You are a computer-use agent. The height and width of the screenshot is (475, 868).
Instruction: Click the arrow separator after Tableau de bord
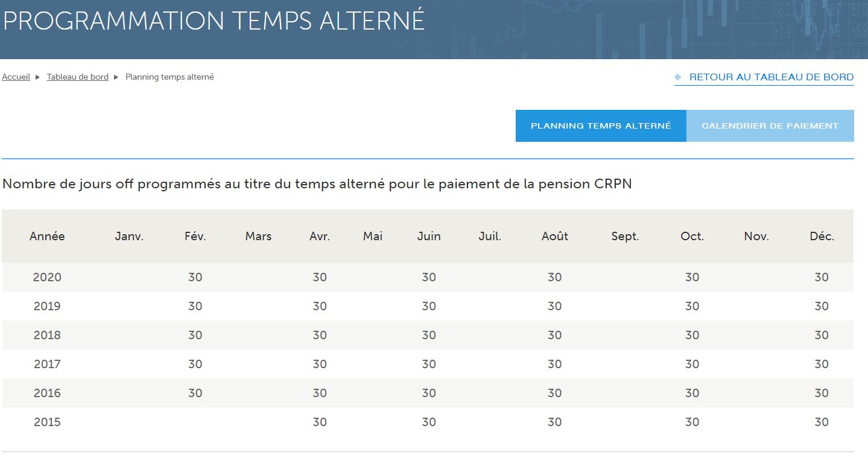[116, 77]
